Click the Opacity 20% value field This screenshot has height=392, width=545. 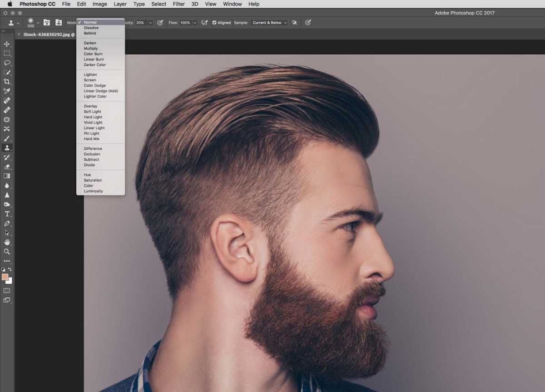pos(140,23)
